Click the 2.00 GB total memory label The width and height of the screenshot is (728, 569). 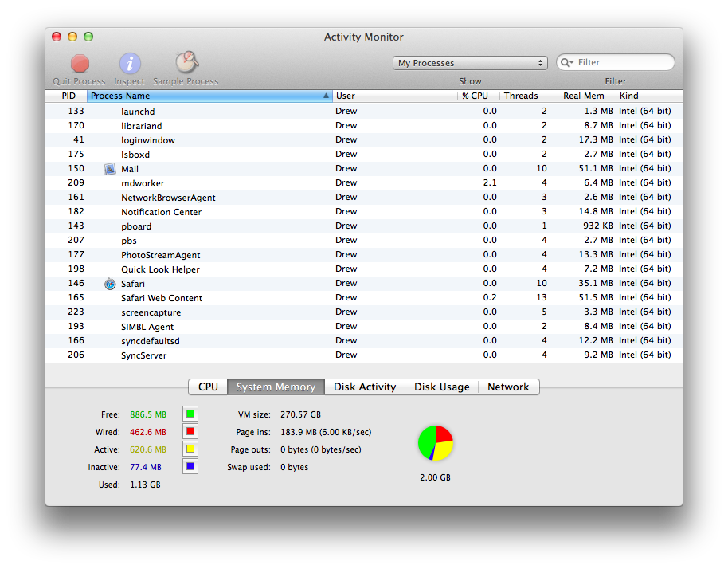tap(436, 477)
